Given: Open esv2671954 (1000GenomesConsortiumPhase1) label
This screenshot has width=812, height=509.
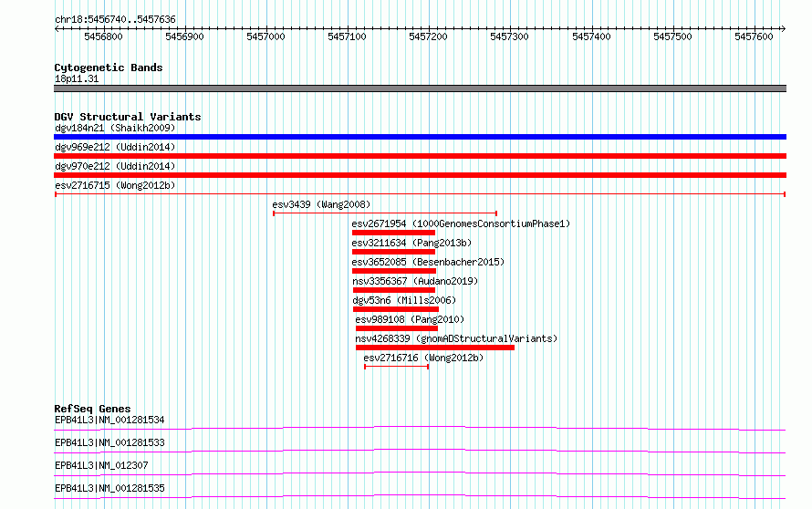Looking at the screenshot, I should click(x=461, y=223).
